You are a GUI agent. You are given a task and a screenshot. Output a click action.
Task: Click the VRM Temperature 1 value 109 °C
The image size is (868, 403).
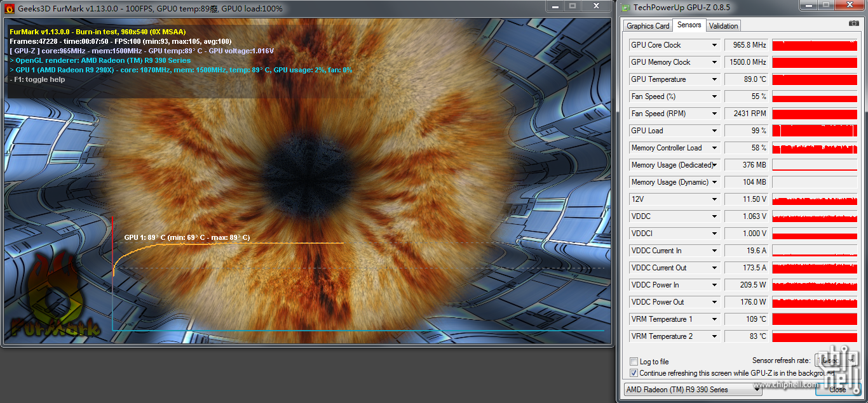(746, 319)
